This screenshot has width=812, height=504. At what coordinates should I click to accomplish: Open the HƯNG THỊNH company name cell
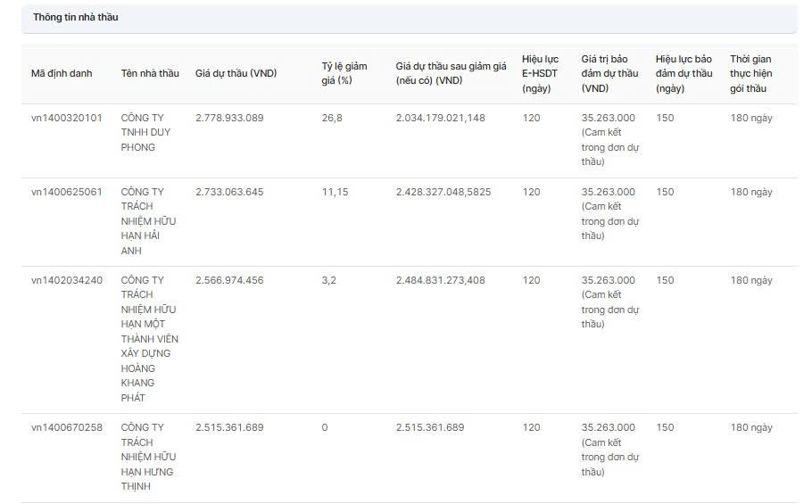147,457
